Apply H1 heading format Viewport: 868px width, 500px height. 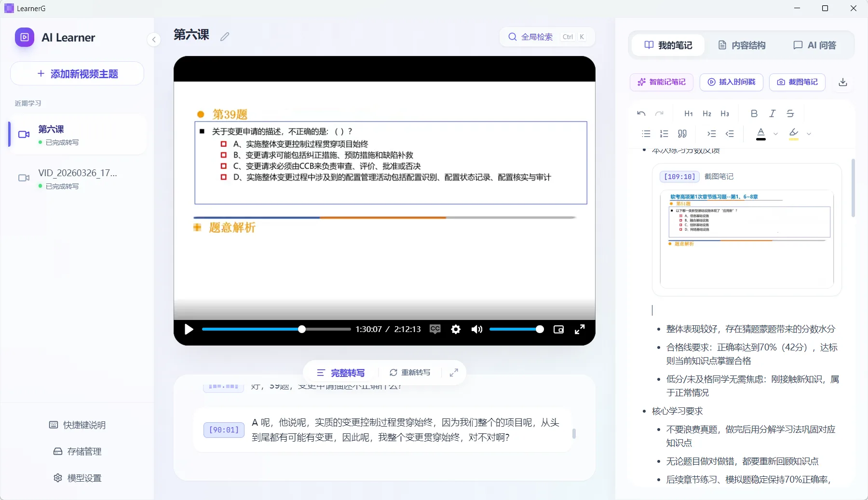tap(689, 113)
